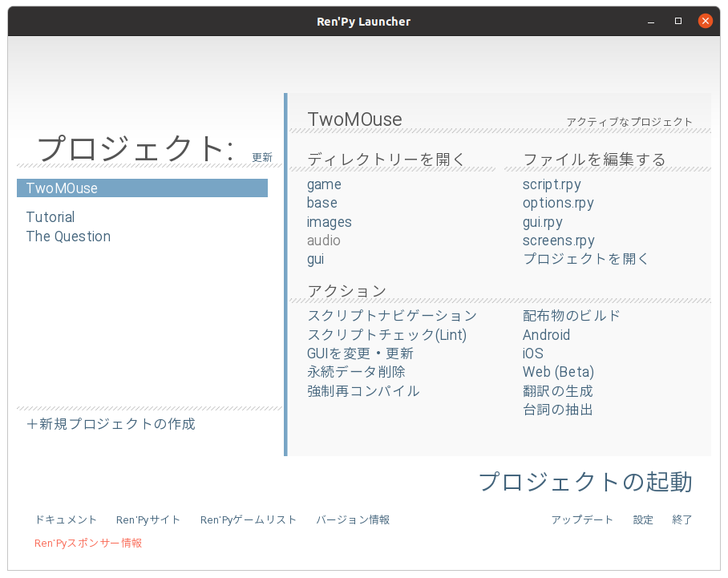Open Ren'Pyゲームリスト link
This screenshot has height=578, width=728.
pyautogui.click(x=249, y=519)
